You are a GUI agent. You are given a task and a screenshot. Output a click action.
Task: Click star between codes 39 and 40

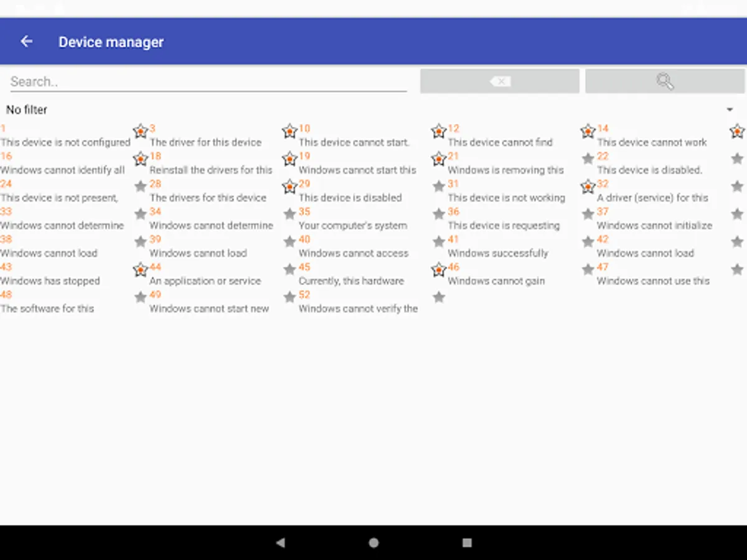pos(289,241)
